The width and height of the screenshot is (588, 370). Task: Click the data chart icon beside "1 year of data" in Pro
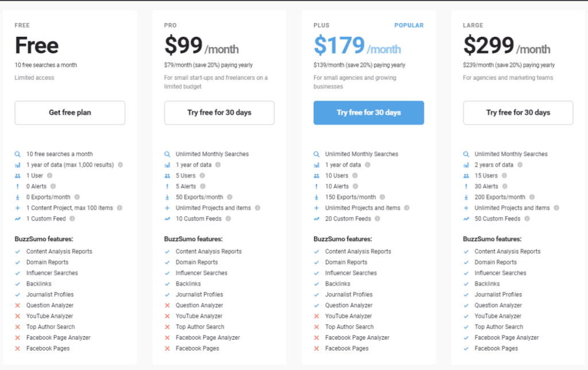pyautogui.click(x=167, y=165)
